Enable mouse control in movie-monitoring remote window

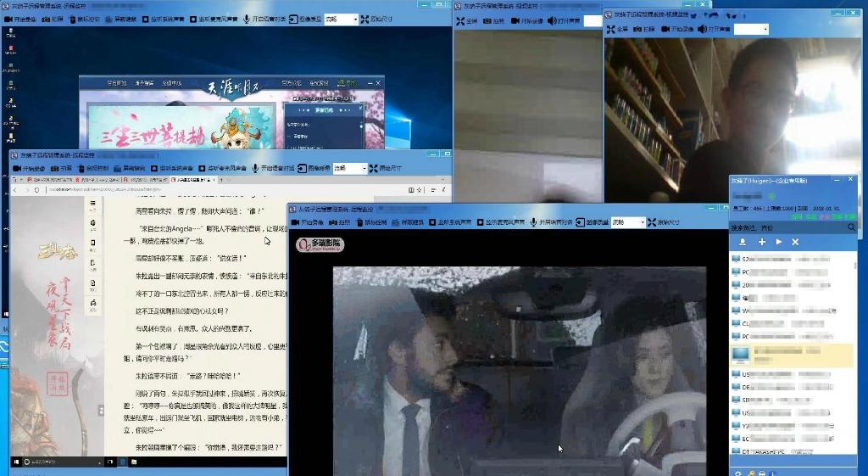[x=371, y=223]
